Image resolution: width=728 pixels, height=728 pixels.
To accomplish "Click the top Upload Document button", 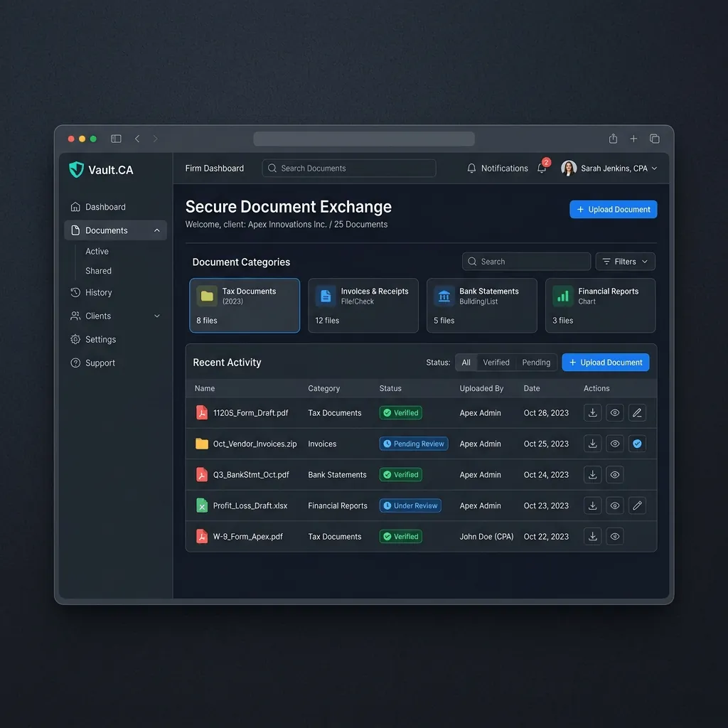I will (613, 210).
